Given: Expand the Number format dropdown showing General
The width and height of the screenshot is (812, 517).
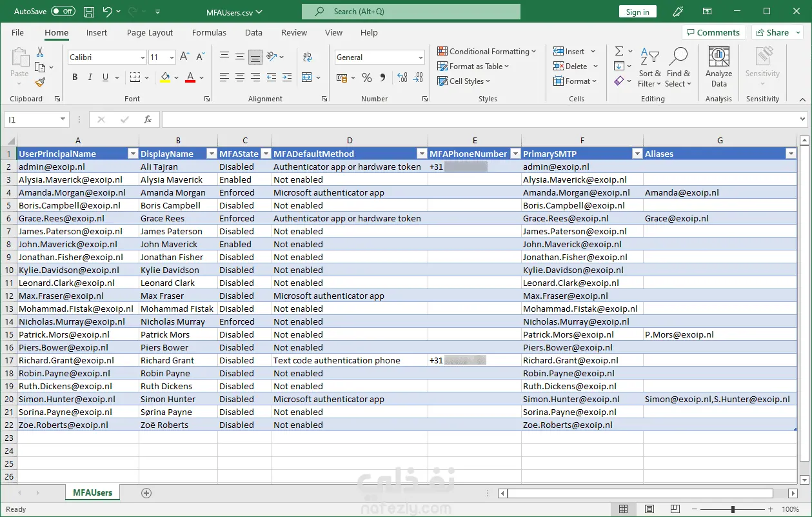Looking at the screenshot, I should pyautogui.click(x=421, y=57).
